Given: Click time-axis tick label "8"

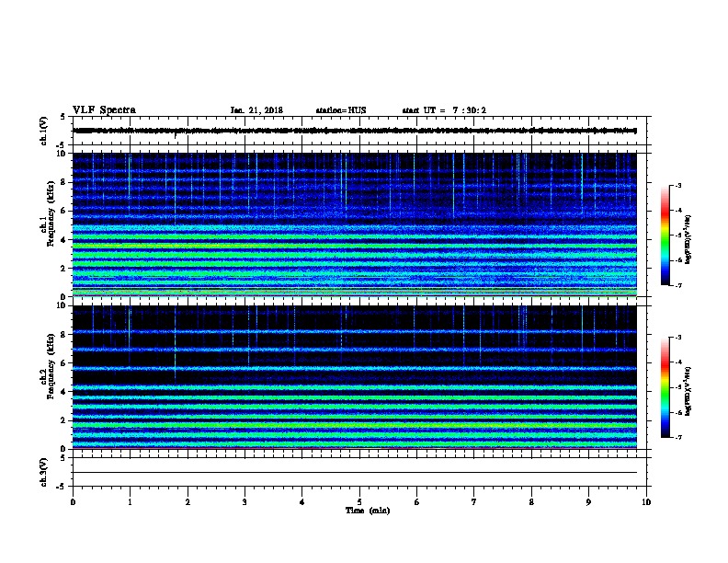Looking at the screenshot, I should 531,502.
